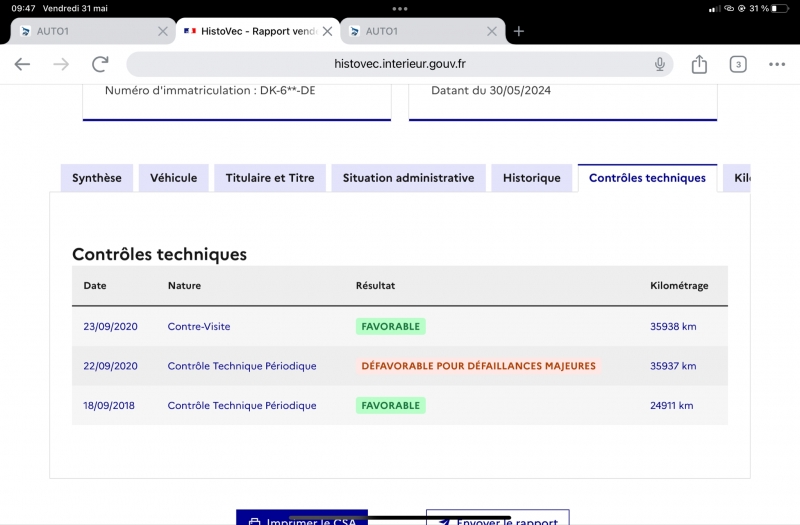This screenshot has width=800, height=525.
Task: Click the Contre-Visite nature cell
Action: (199, 327)
